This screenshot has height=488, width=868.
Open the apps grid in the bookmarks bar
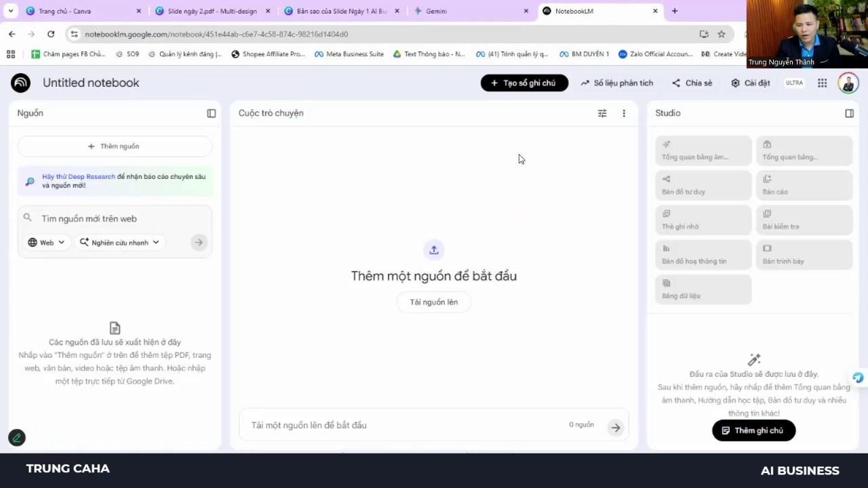[10, 54]
